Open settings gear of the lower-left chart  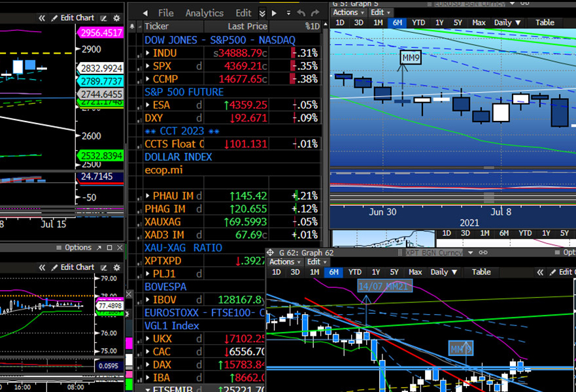point(117,268)
